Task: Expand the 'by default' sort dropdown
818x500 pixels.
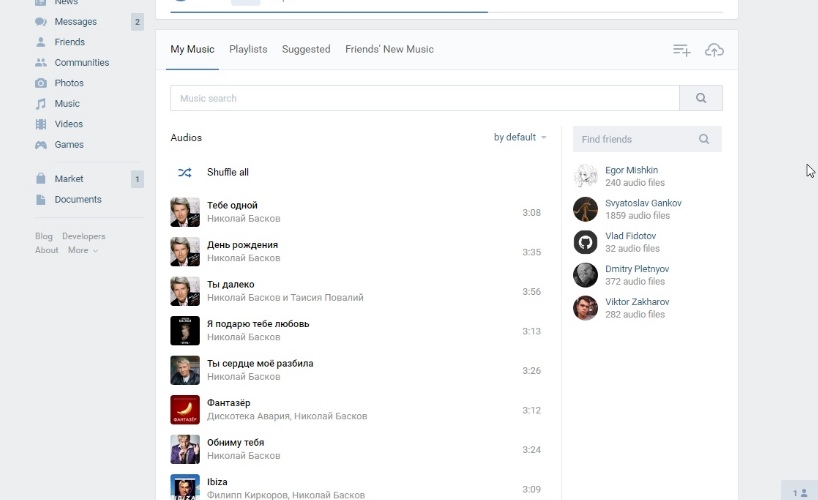Action: click(x=520, y=137)
